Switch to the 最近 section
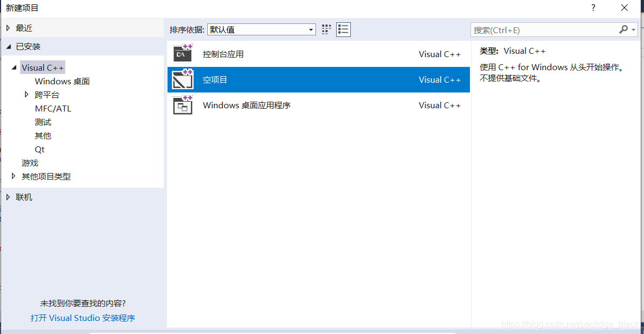Image resolution: width=644 pixels, height=334 pixels. (x=25, y=27)
